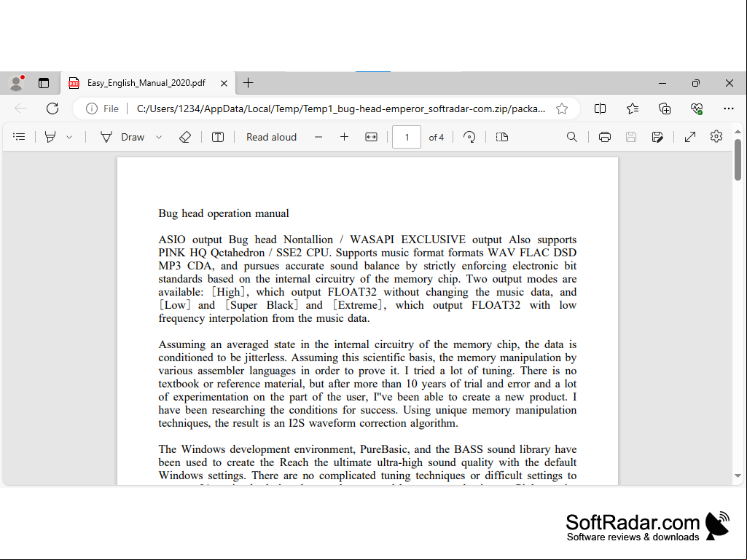Select the Highlight tool

coord(50,137)
